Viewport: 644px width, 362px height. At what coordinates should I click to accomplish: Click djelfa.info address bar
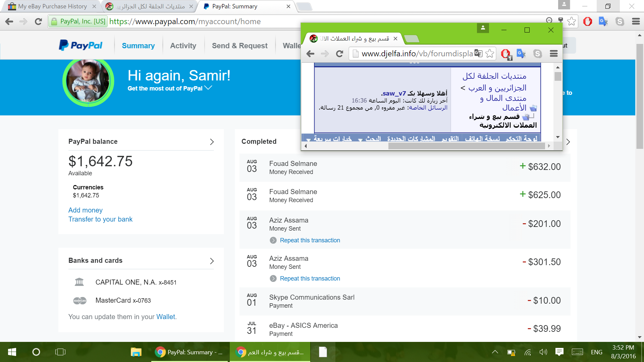coord(417,54)
